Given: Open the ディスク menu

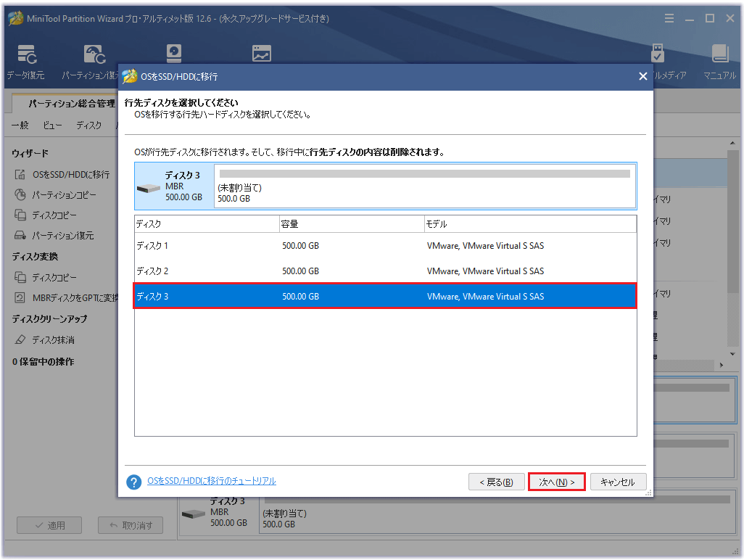Looking at the screenshot, I should pos(89,124).
